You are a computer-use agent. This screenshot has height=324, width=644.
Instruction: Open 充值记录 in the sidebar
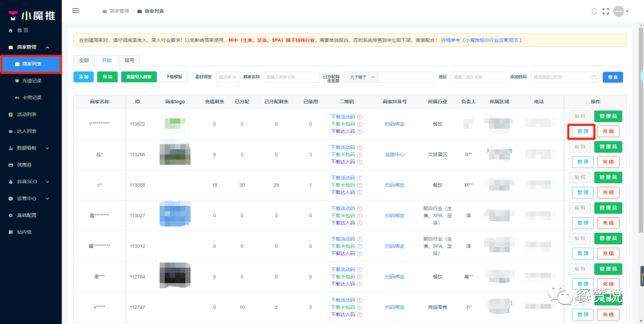click(31, 81)
